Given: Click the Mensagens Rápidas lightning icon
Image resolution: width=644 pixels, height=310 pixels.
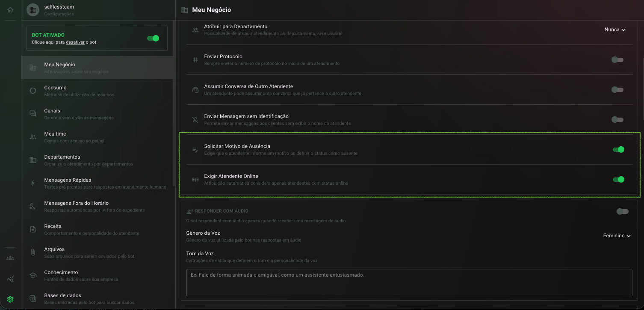Looking at the screenshot, I should click(x=33, y=183).
